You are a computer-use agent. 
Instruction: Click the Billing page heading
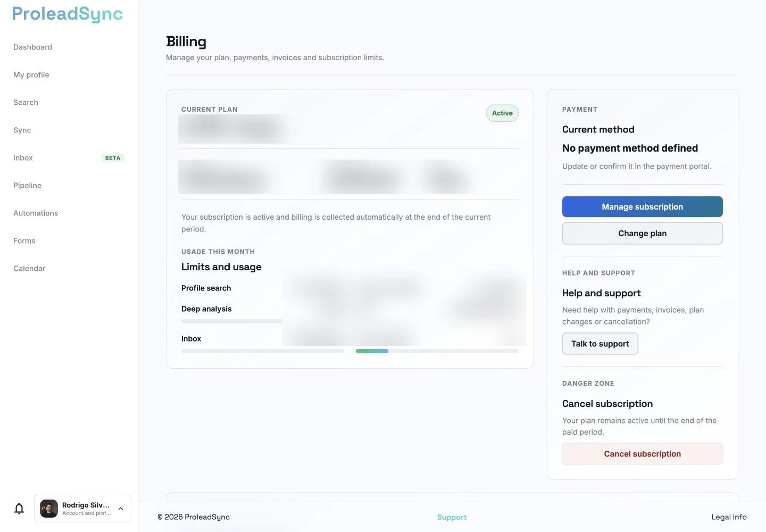coord(186,41)
